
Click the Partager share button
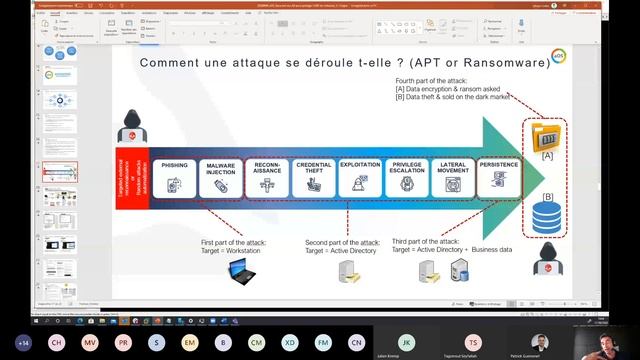[559, 13]
